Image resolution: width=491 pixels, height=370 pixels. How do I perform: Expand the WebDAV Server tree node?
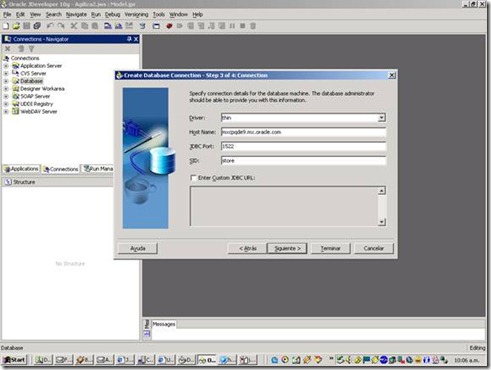point(6,112)
